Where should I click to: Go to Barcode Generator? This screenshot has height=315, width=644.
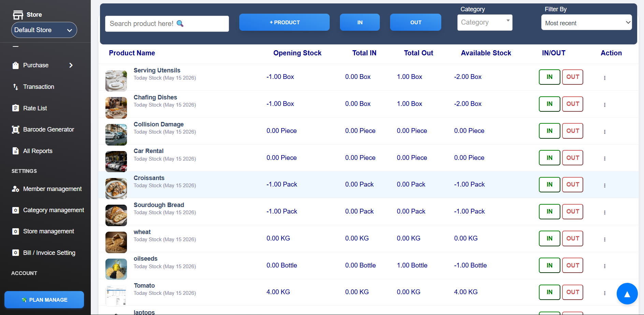(x=48, y=129)
